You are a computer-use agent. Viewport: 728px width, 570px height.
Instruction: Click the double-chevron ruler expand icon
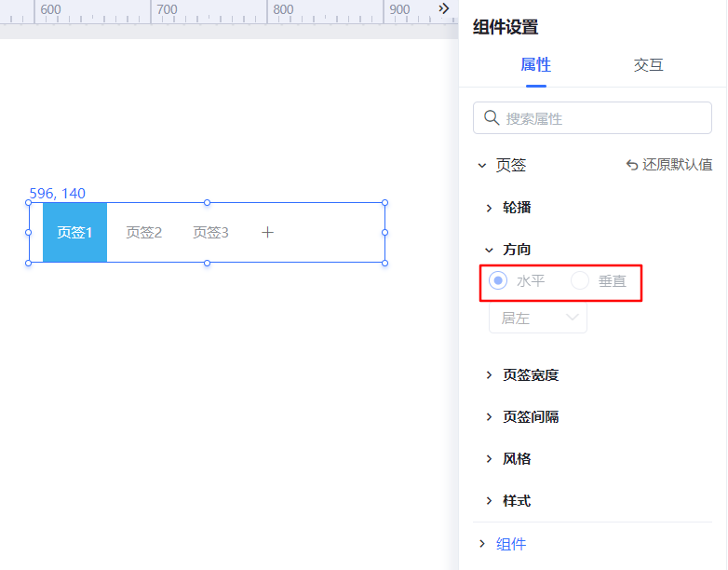444,8
